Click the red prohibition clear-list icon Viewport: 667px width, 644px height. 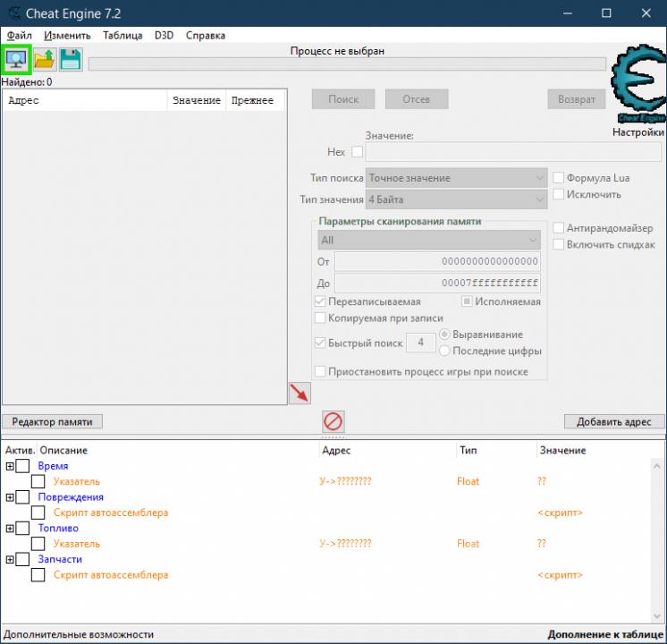point(333,421)
